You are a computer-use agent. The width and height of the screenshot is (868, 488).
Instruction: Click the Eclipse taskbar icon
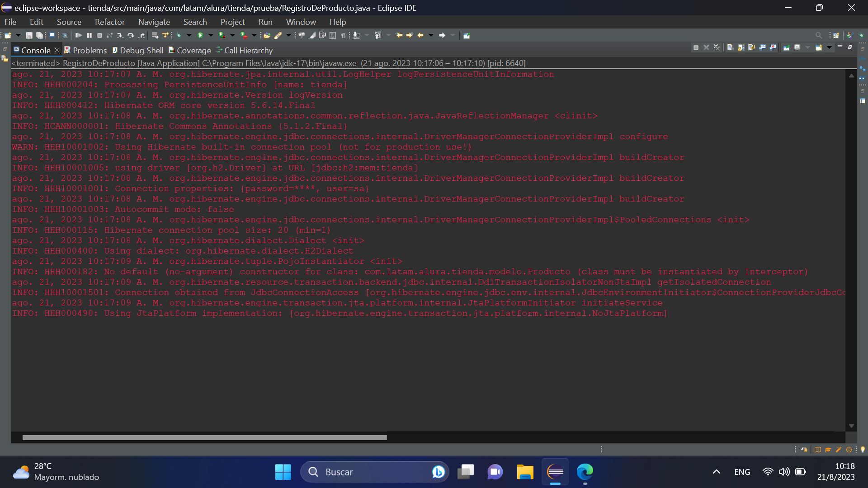click(x=555, y=471)
